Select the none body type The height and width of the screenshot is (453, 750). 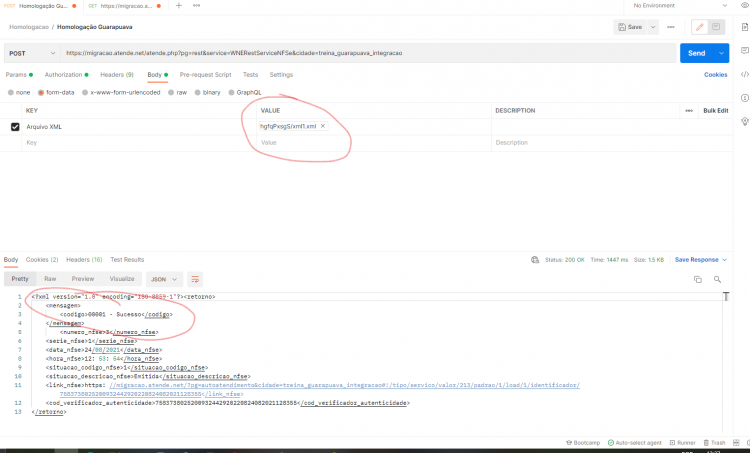tap(19, 93)
